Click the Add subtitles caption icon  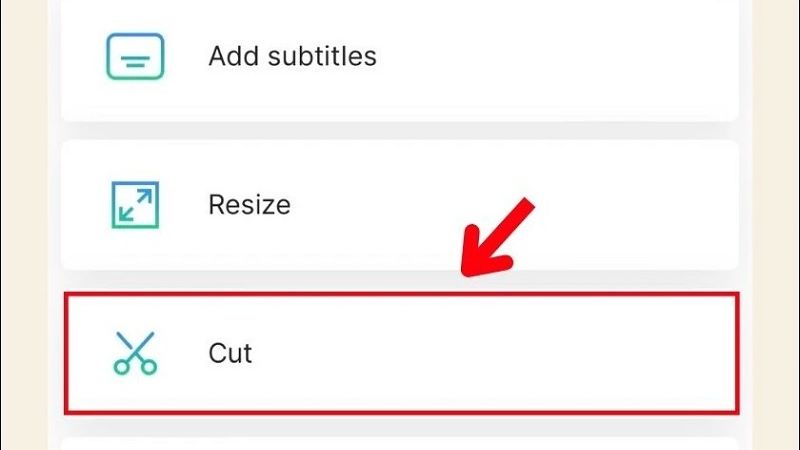[134, 56]
